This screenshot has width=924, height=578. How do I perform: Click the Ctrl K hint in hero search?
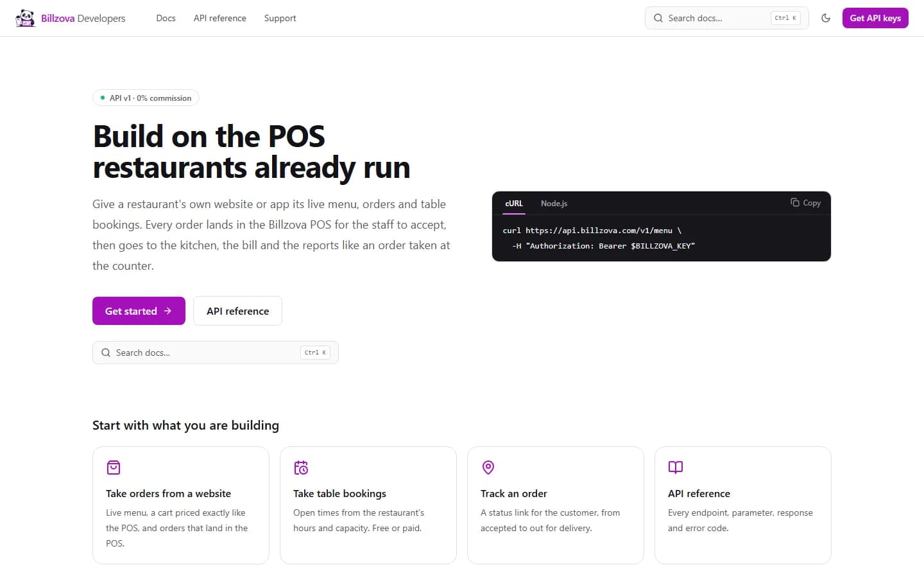pos(315,353)
